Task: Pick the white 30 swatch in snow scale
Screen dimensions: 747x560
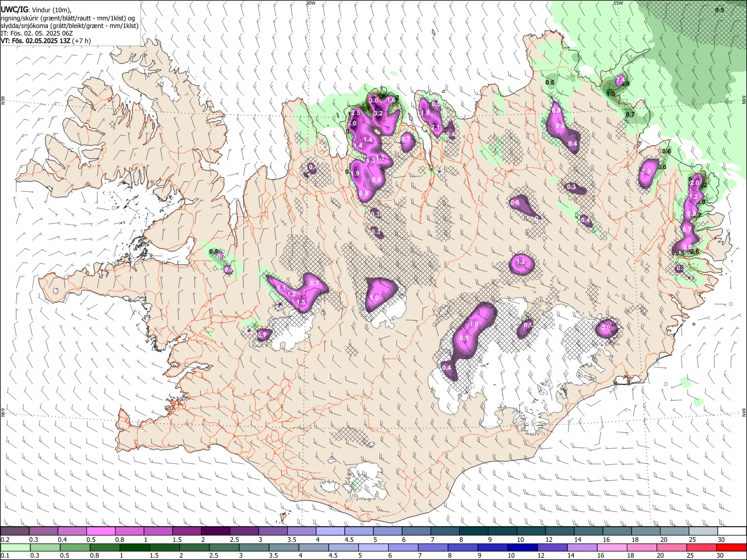Action: pos(731,531)
